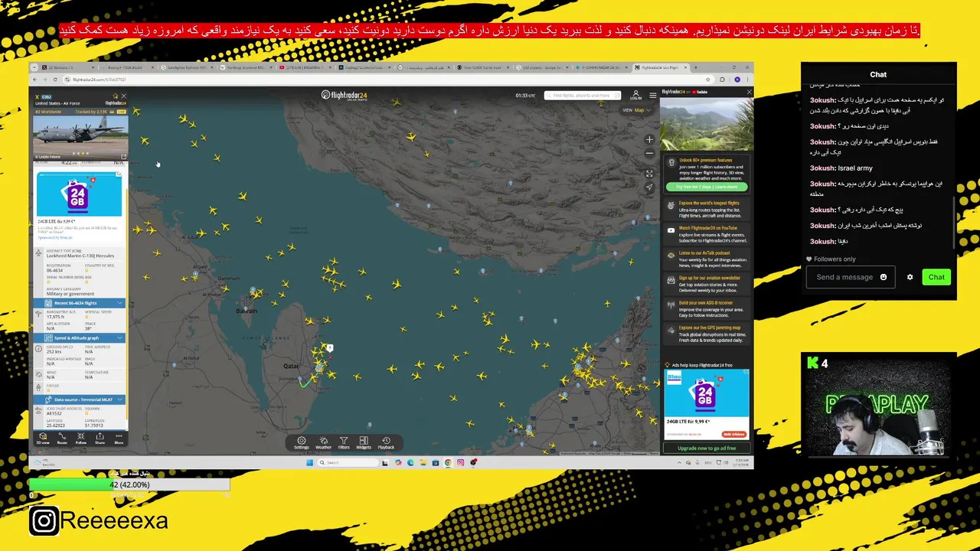Switch to the YouTube live tab
Screen dimensions: 980x551
[306, 67]
